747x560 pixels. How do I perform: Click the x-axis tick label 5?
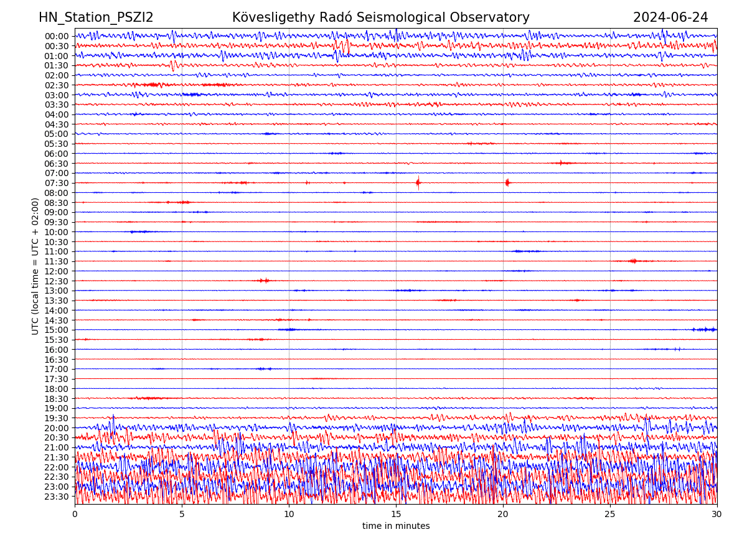(182, 514)
